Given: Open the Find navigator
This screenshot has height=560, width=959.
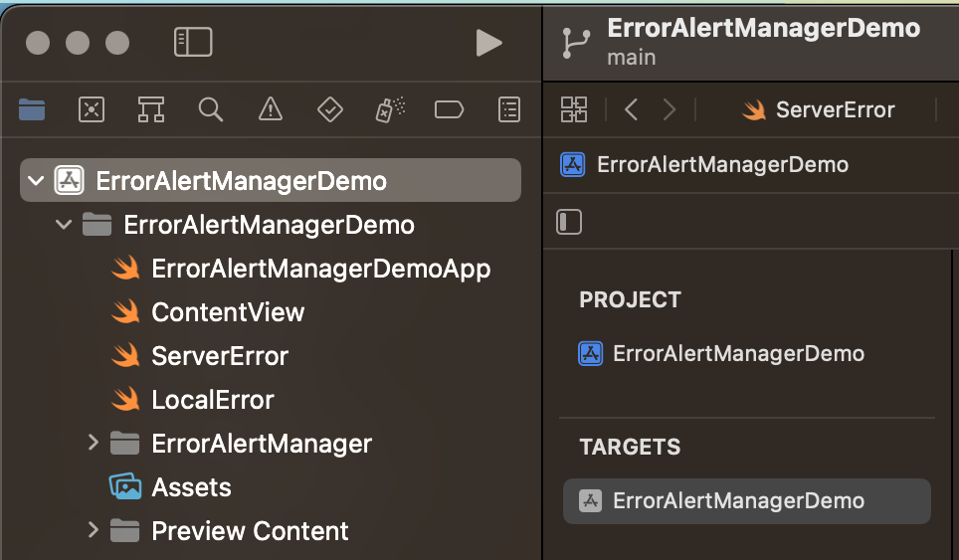Looking at the screenshot, I should tap(211, 109).
